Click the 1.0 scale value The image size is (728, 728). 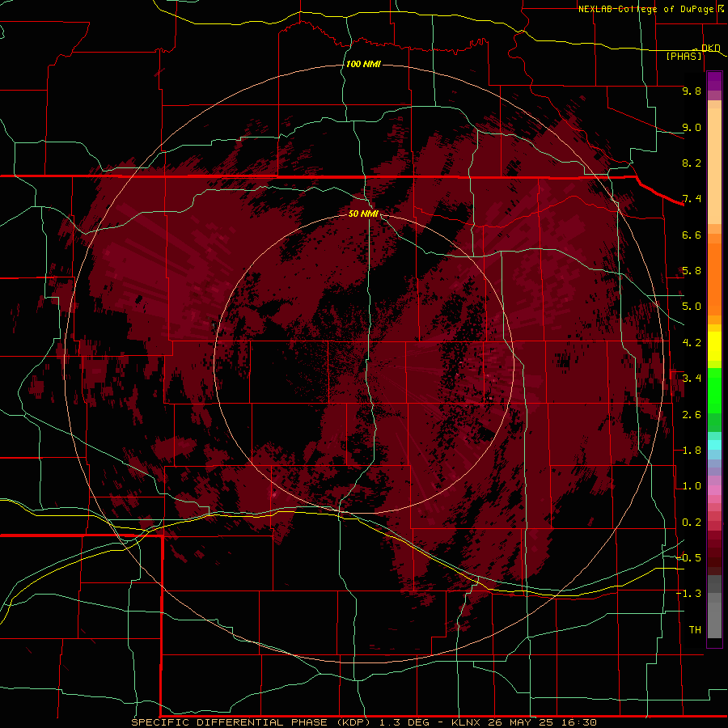[x=692, y=486]
